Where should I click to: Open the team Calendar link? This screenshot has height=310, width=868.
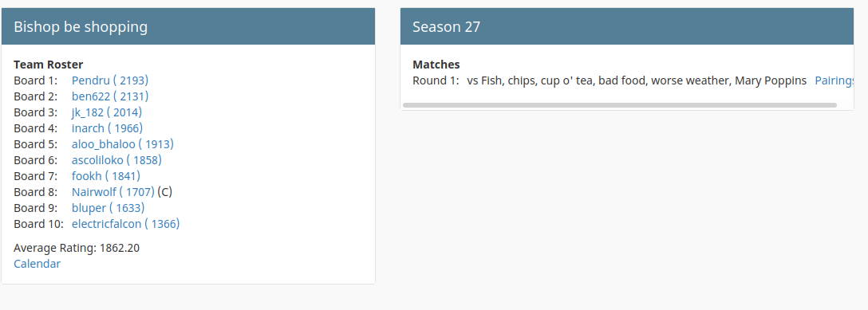pos(37,264)
